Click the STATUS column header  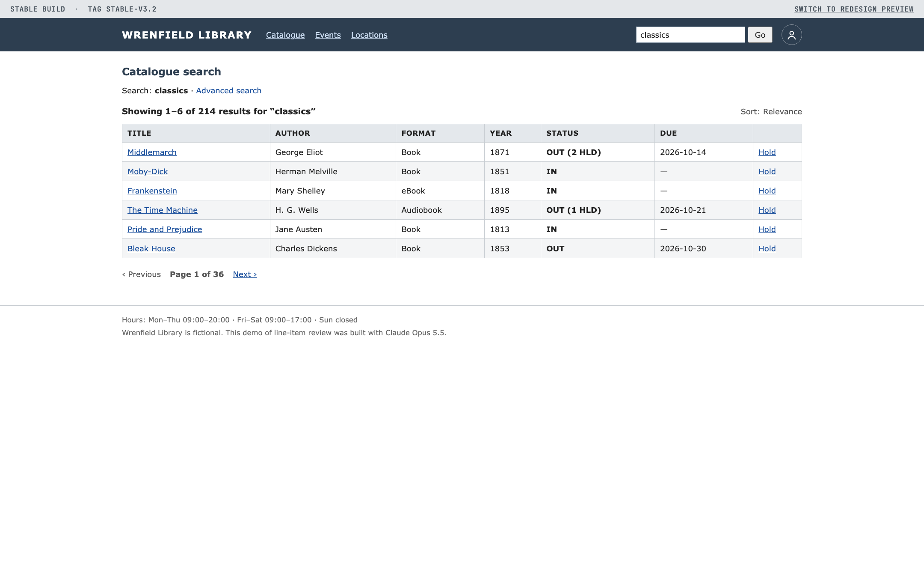pos(598,133)
